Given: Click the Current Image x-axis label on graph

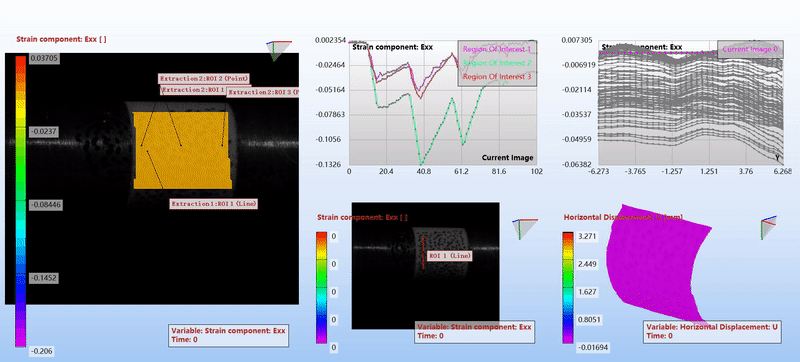Looking at the screenshot, I should [508, 158].
